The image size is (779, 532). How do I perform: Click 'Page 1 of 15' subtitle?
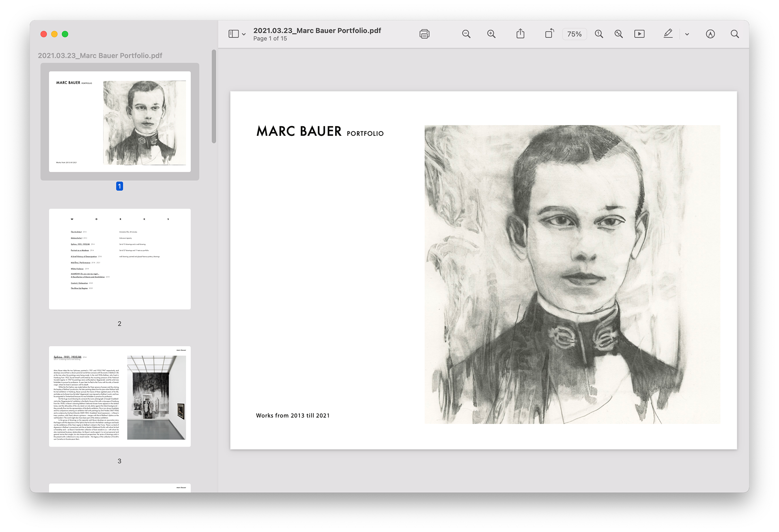[270, 39]
